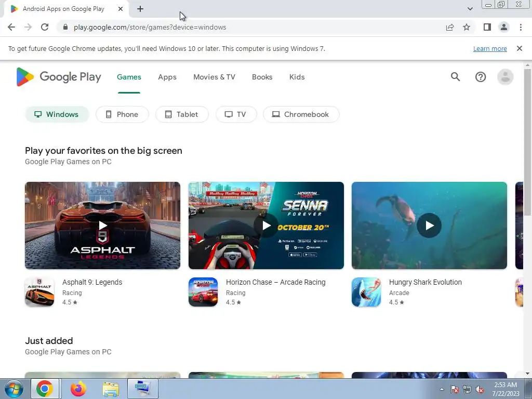The width and height of the screenshot is (532, 399).
Task: Play the Asphalt 9 Legends trailer
Action: [102, 225]
